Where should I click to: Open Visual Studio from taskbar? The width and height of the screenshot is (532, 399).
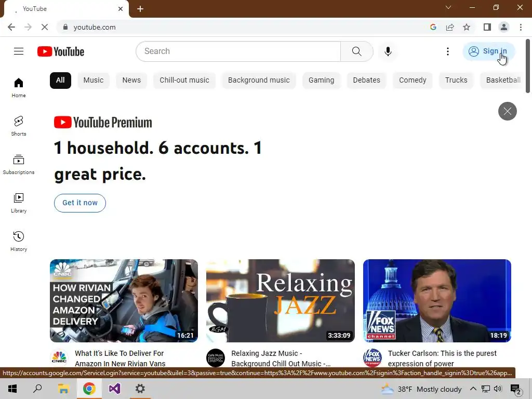(x=115, y=389)
